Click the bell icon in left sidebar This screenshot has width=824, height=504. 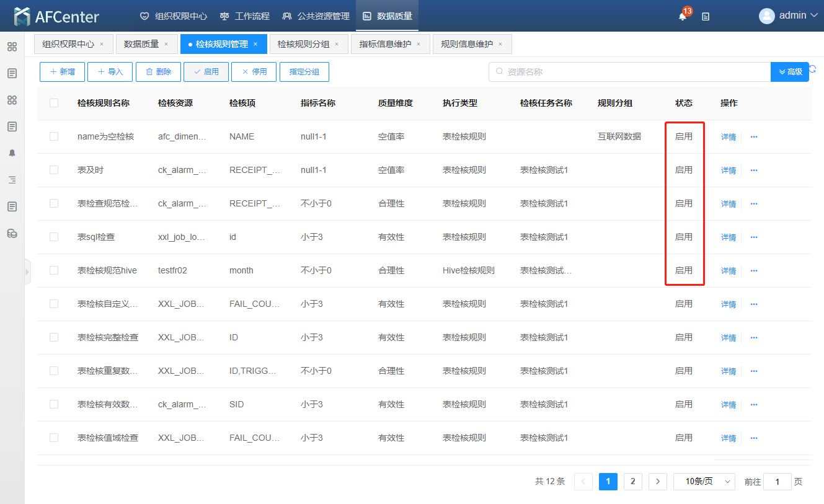tap(12, 153)
